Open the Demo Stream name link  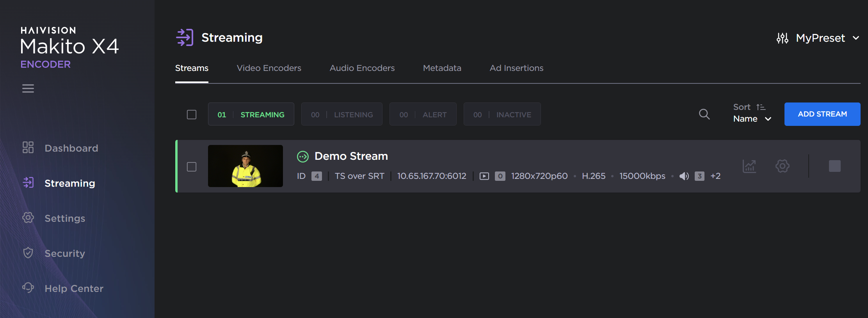tap(351, 156)
